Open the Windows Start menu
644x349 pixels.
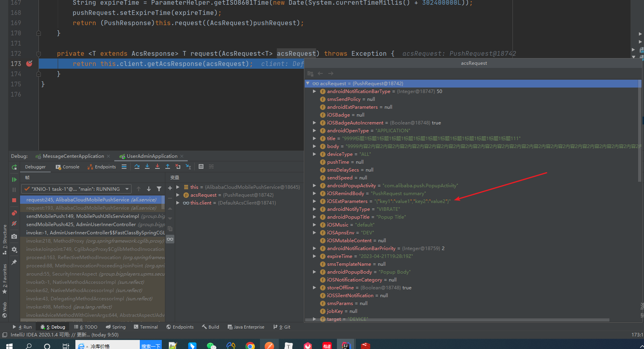9,346
